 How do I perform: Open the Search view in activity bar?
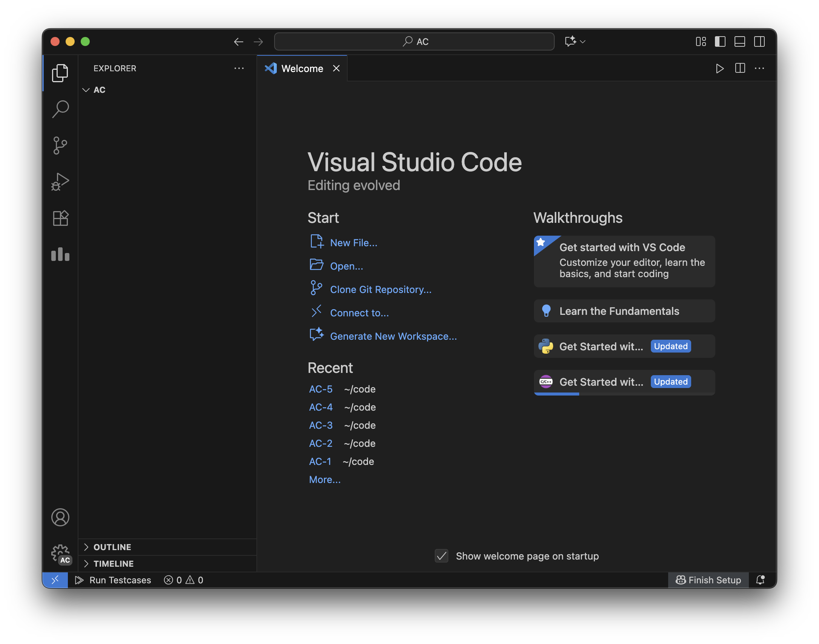(60, 109)
